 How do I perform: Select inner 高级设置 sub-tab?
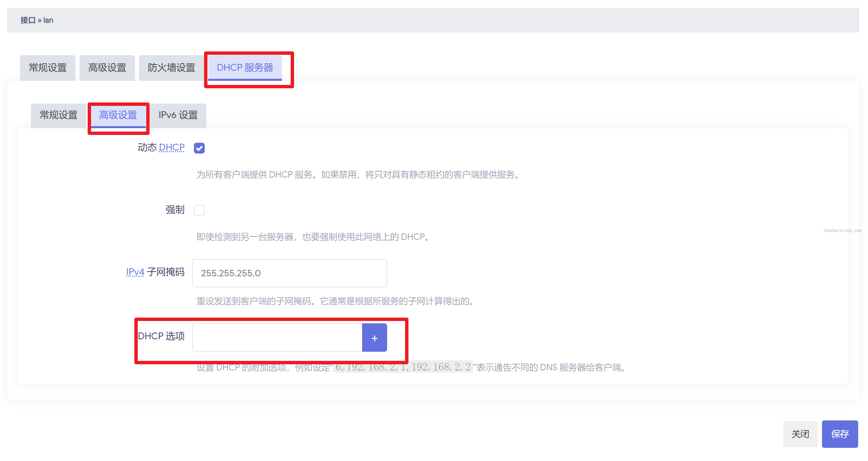click(x=118, y=115)
